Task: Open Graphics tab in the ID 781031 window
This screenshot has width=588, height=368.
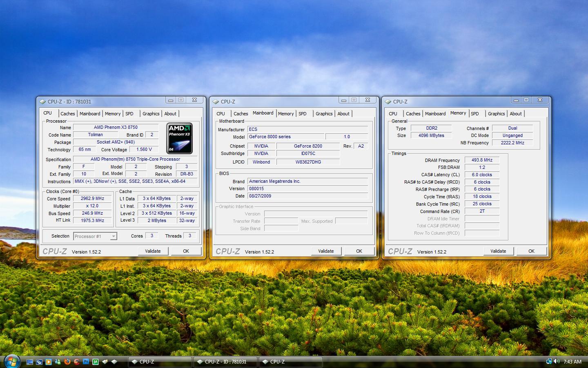Action: 151,114
